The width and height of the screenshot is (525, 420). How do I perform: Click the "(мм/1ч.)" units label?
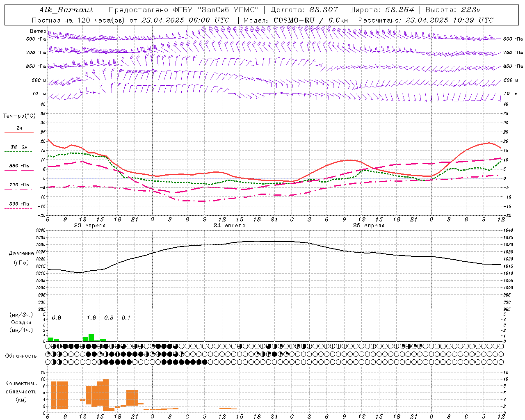click(x=21, y=330)
